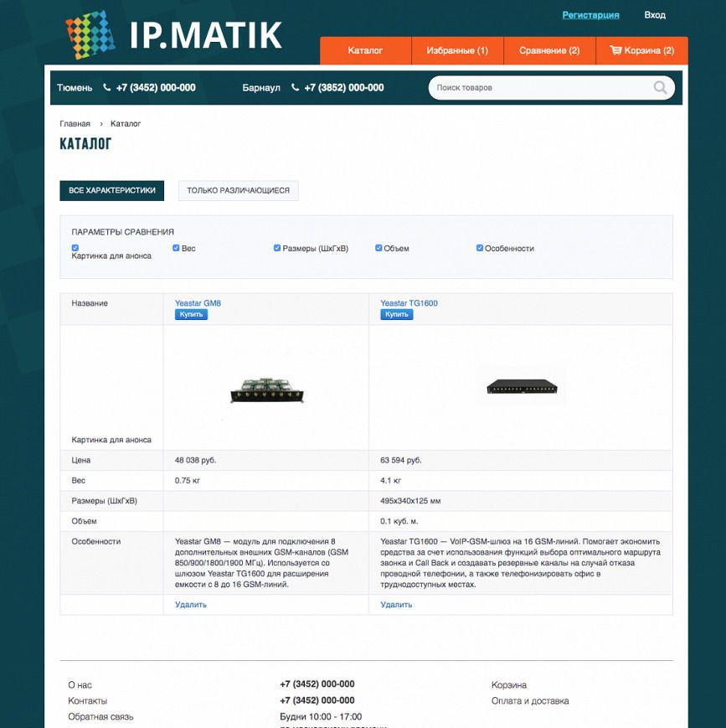Click the Yeastar GM8 product image

(x=265, y=390)
